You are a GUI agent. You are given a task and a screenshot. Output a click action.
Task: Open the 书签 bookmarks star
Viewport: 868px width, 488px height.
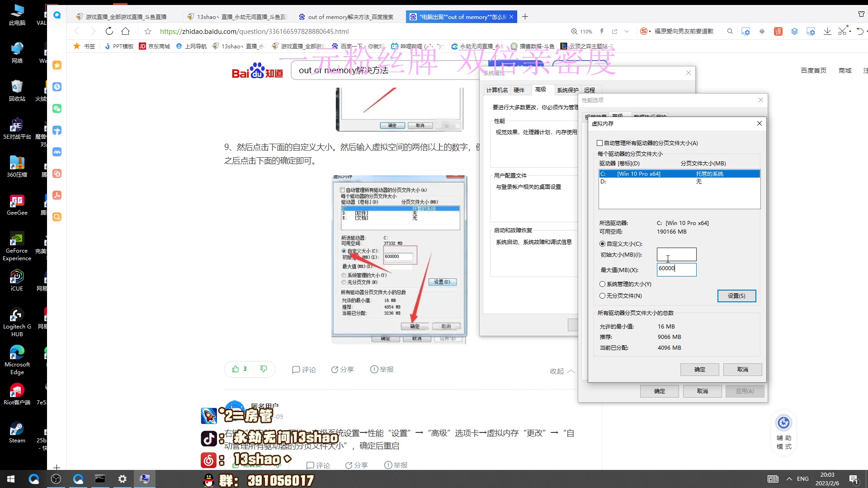click(x=84, y=46)
